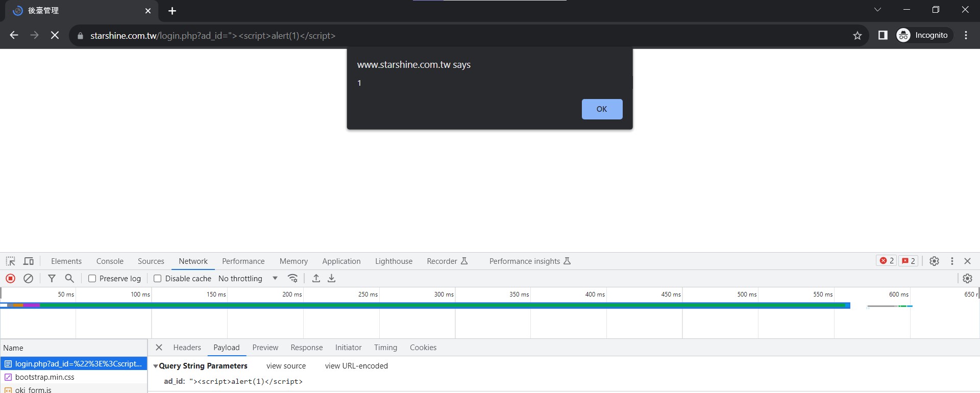This screenshot has height=393, width=980.
Task: Click the Name column header
Action: pyautogui.click(x=73, y=348)
